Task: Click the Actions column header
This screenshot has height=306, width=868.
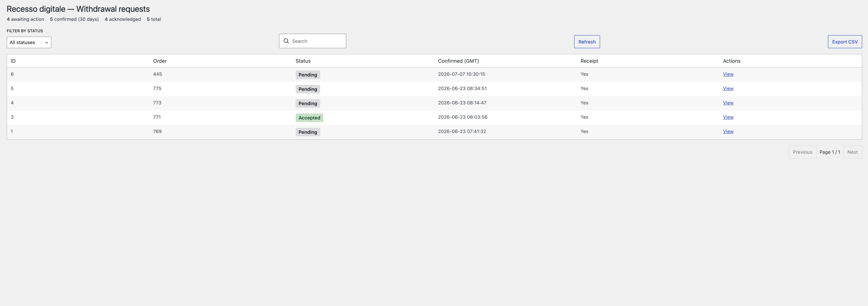Action: click(732, 61)
